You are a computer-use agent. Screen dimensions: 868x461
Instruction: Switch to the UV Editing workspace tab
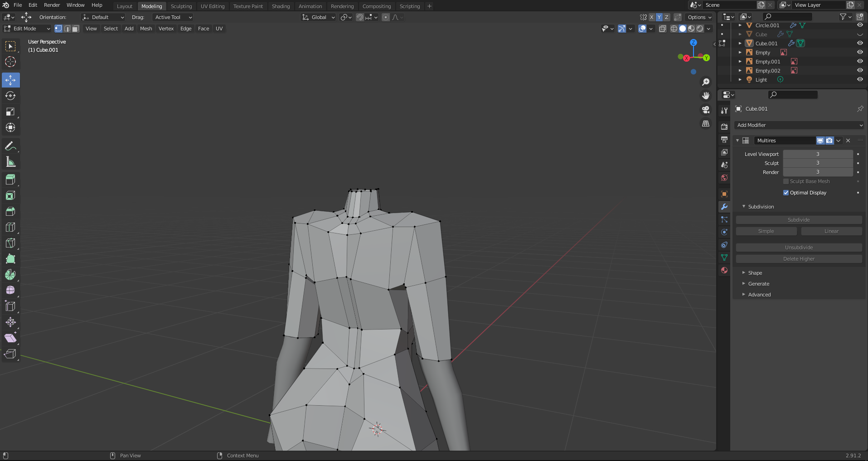[213, 6]
